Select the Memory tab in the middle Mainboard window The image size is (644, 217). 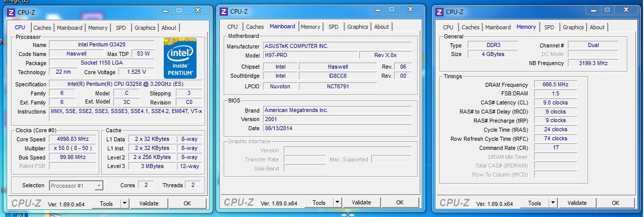coord(310,27)
